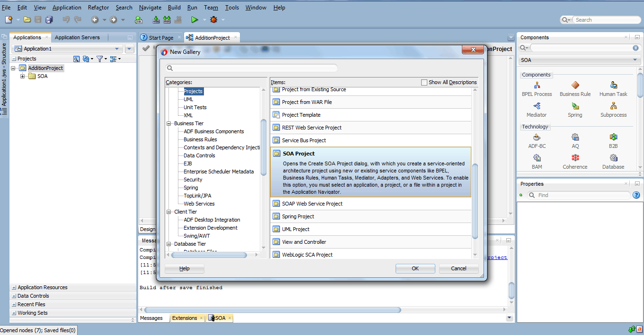The image size is (644, 335).
Task: Select the Web Services category
Action: coord(199,204)
